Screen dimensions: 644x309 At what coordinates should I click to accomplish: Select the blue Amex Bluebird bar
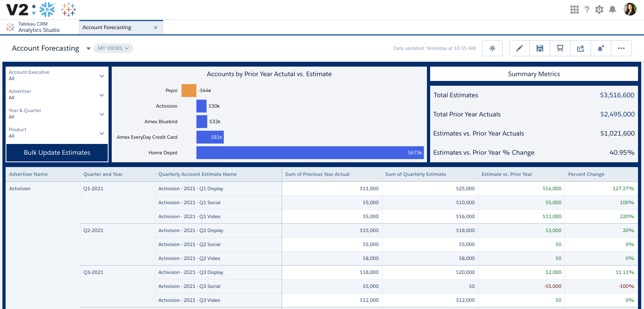pyautogui.click(x=202, y=122)
